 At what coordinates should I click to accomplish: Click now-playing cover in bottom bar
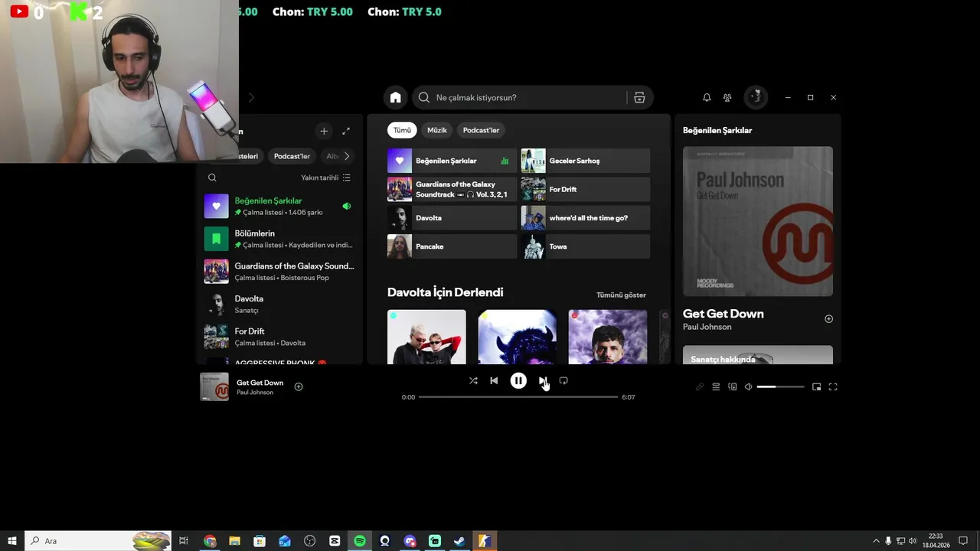[214, 386]
